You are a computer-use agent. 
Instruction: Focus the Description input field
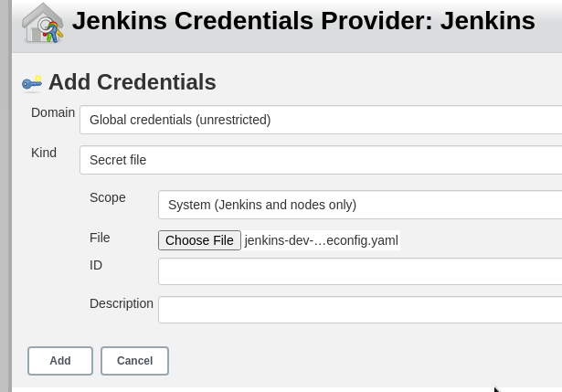[x=360, y=310]
